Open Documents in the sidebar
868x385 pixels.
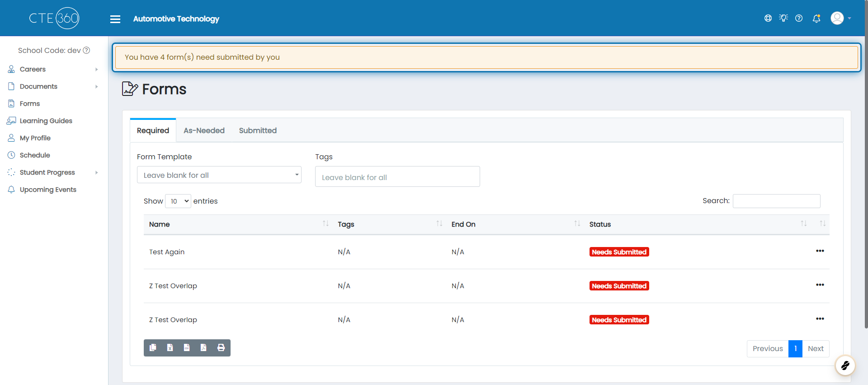point(38,86)
